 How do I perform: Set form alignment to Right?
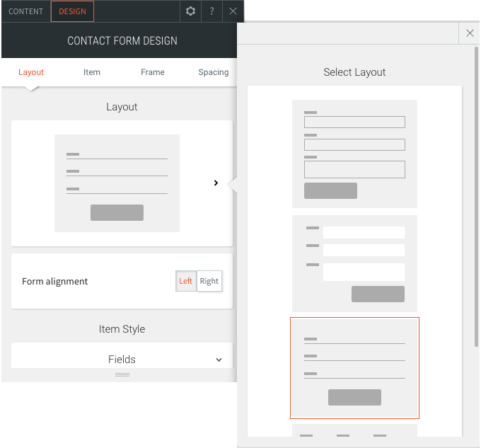(x=209, y=281)
